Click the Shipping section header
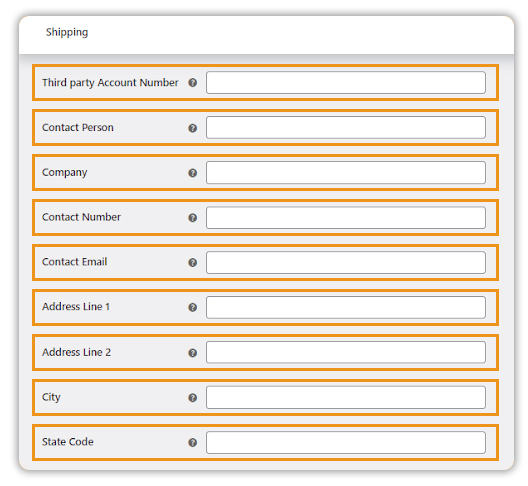Viewport: 528px width, 486px height. [x=67, y=32]
